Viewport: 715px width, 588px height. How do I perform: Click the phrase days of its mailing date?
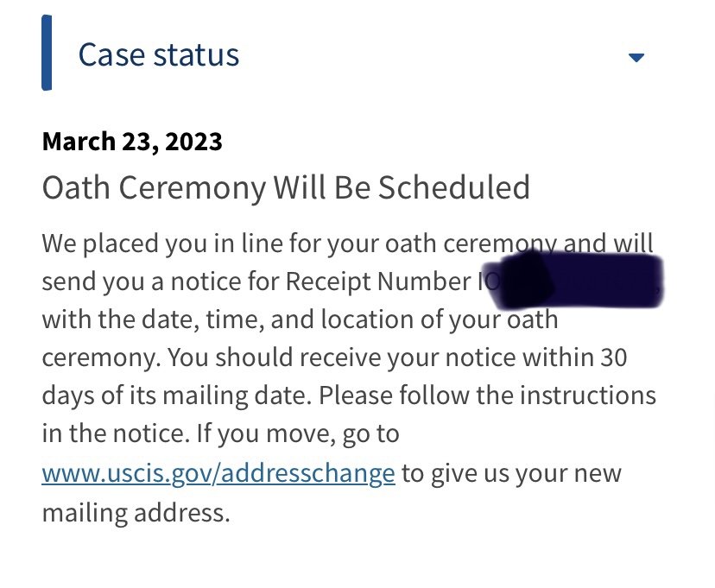point(177,395)
